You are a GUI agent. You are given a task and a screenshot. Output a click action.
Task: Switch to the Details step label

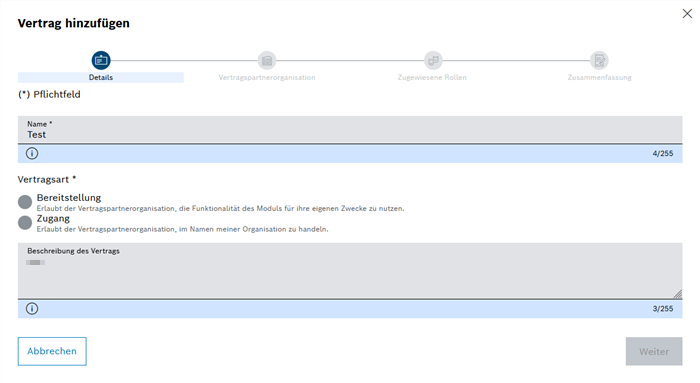click(x=101, y=77)
